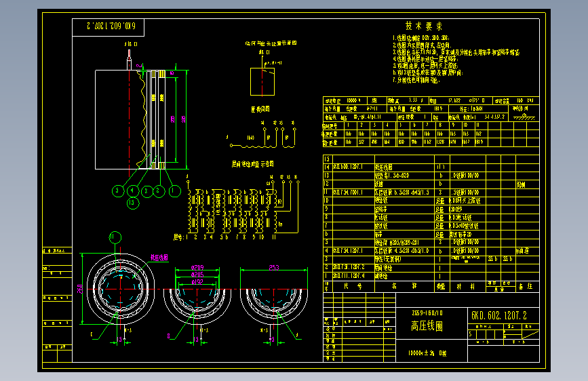Click balloon number 4 under the section view

[132, 191]
